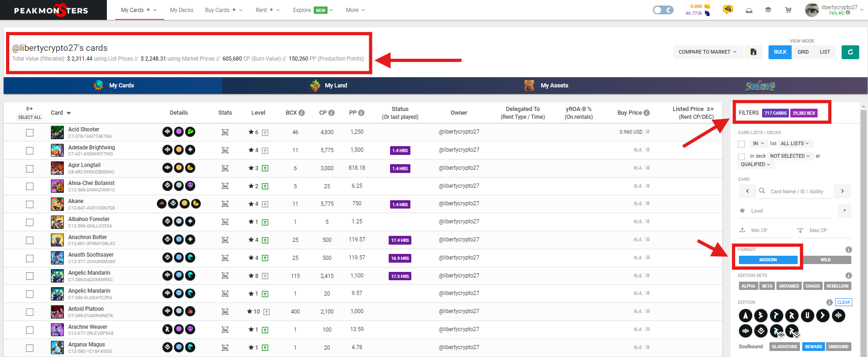Expand the My Cards nav dropdown
868x357 pixels.
(139, 10)
